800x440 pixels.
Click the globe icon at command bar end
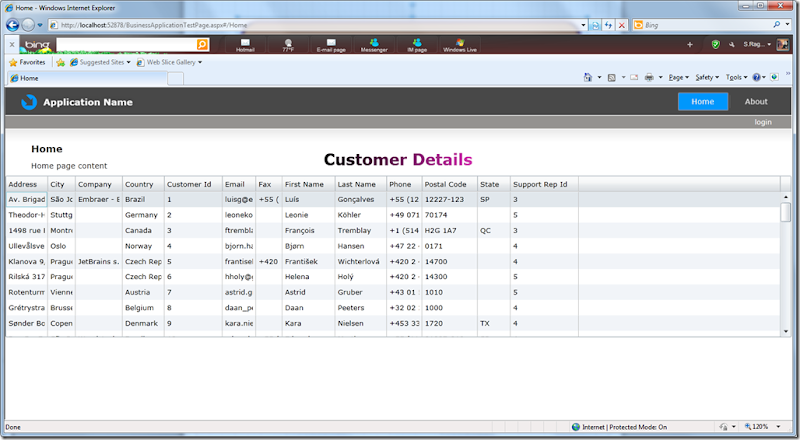point(774,77)
